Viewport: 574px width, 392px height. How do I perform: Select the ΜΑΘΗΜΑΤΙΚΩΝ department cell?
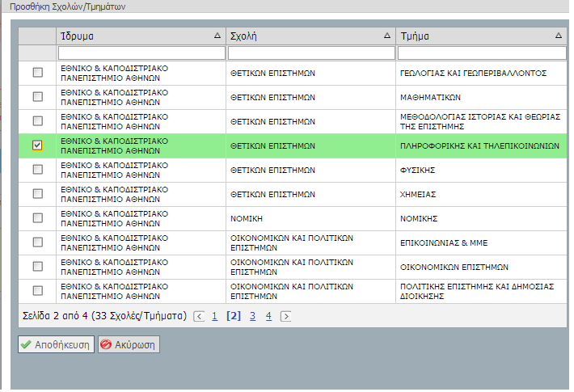coord(481,97)
